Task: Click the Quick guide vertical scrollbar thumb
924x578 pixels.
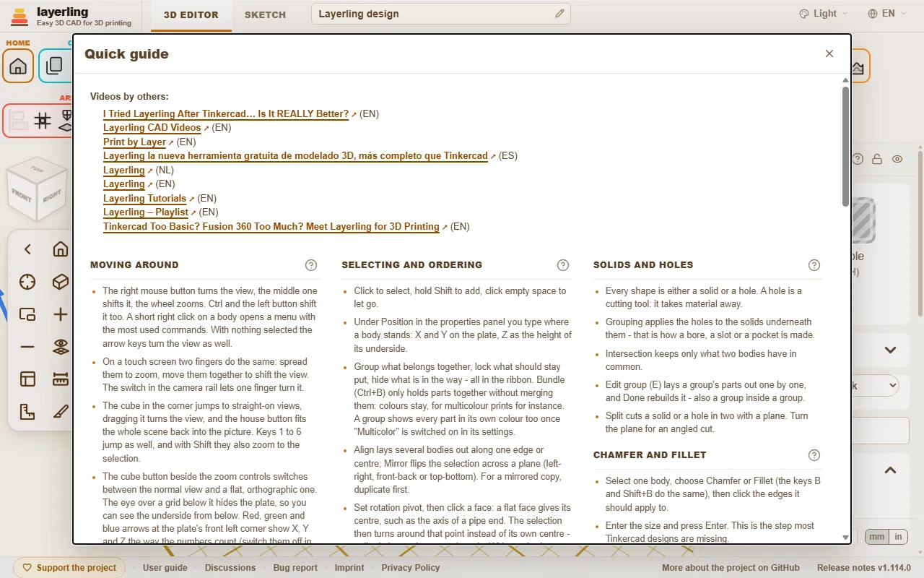Action: 846,147
